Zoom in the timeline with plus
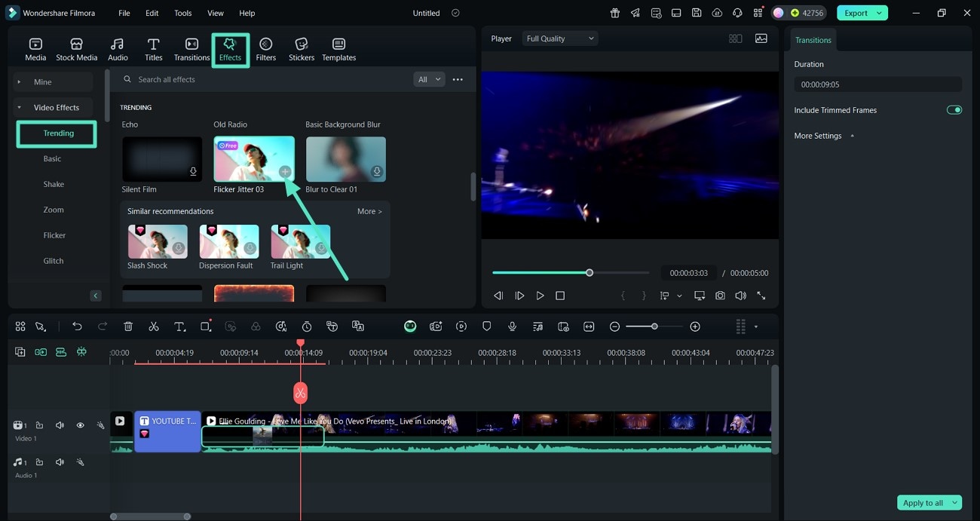 (x=695, y=326)
